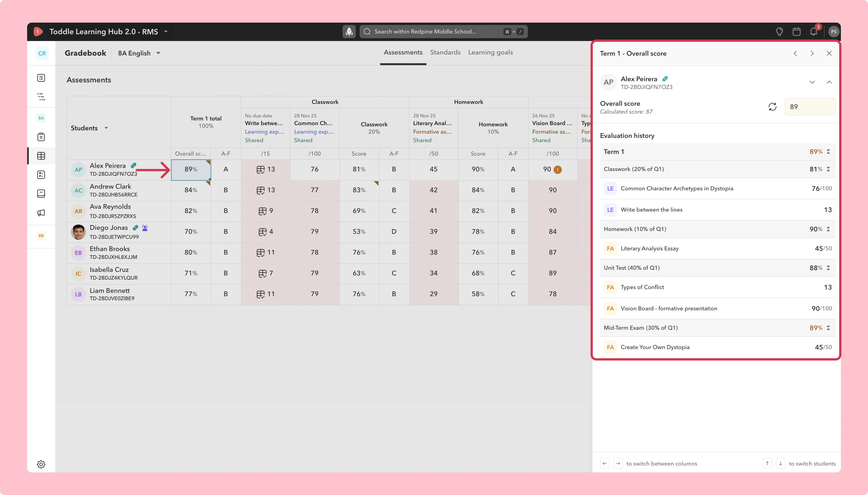Open the clipboard icon in the sidebar
This screenshot has width=868, height=495.
click(41, 137)
